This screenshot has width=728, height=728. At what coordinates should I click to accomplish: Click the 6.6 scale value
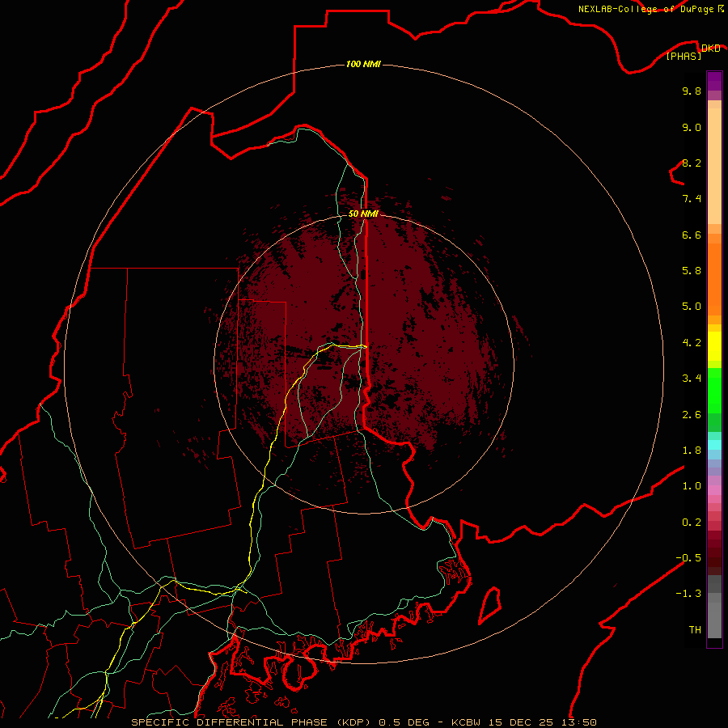pos(692,235)
